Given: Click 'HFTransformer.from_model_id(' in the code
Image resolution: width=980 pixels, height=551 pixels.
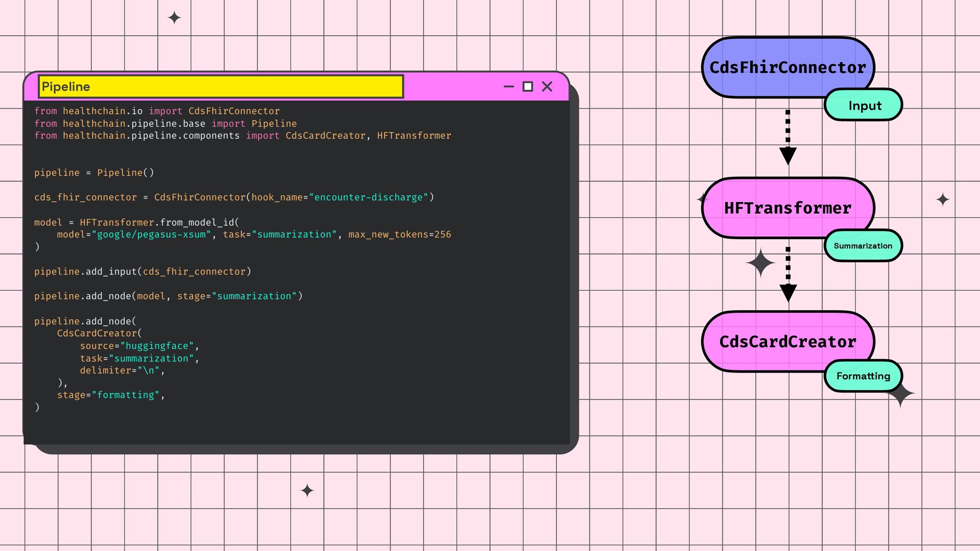Looking at the screenshot, I should pos(159,222).
